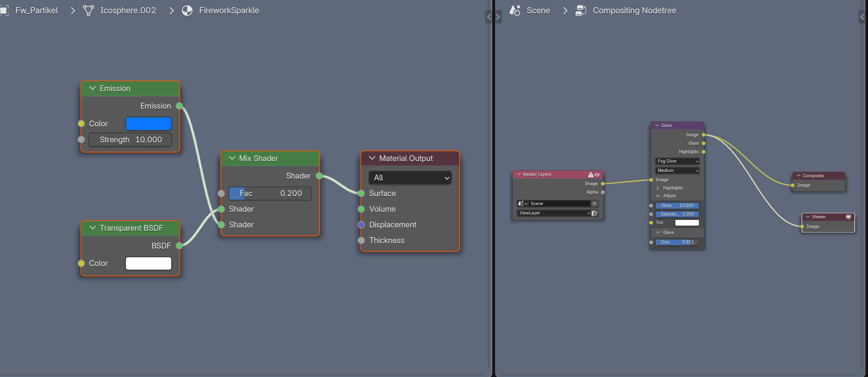Open the Fog Glow glare type dropdown

(677, 161)
